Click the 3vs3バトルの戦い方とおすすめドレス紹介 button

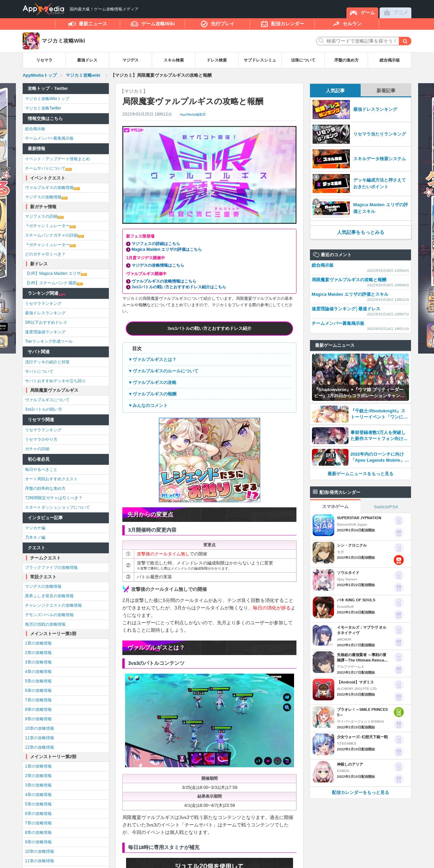209,328
